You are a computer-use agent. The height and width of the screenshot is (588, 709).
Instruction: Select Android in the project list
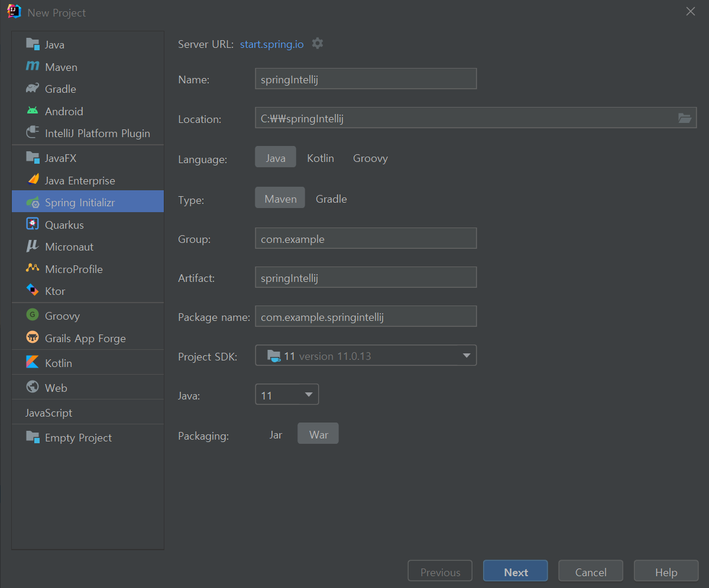(88, 111)
